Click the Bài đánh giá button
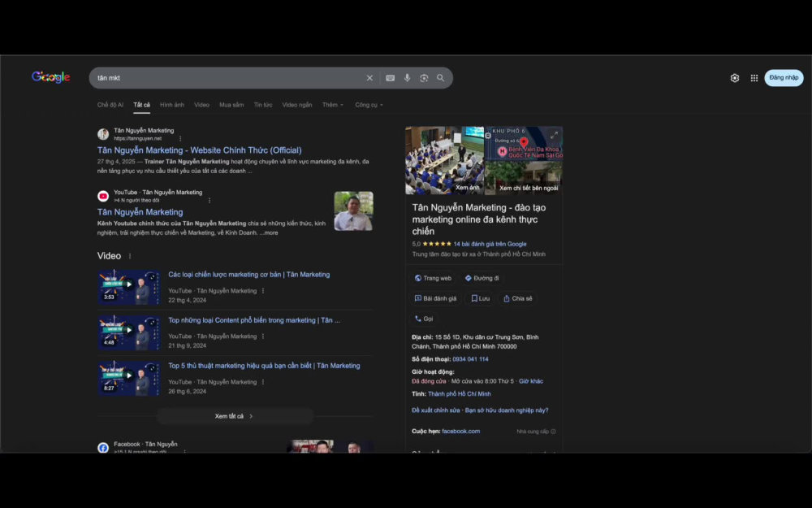Viewport: 812px width, 508px height. tap(435, 298)
